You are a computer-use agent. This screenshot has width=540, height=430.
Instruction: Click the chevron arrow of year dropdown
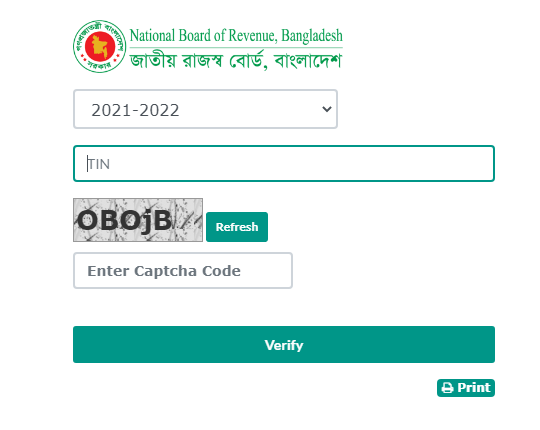tap(326, 109)
